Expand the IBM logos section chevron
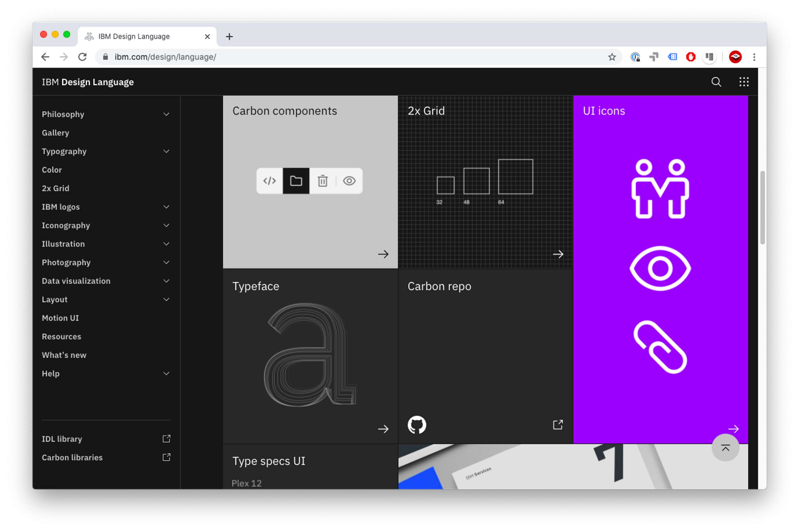The height and width of the screenshot is (532, 799). pyautogui.click(x=166, y=207)
